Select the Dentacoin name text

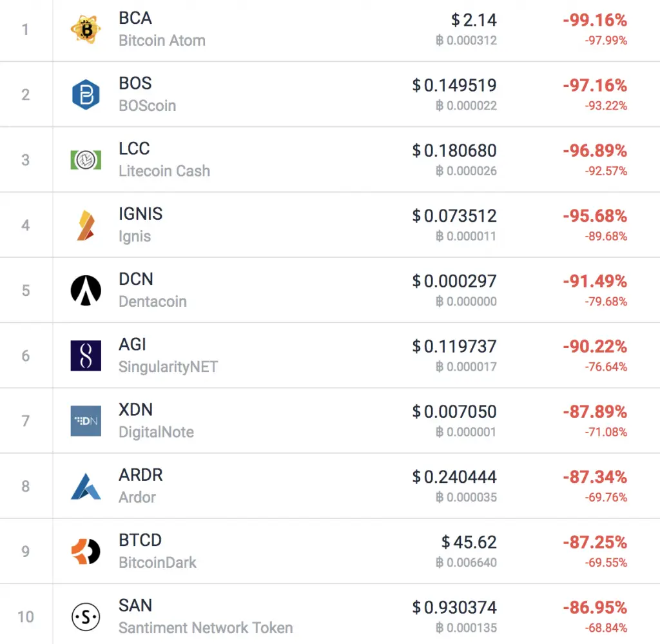(152, 300)
